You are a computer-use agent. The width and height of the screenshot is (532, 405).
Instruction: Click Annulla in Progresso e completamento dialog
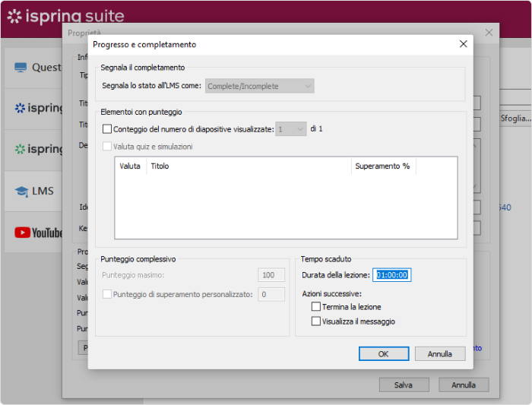click(440, 354)
